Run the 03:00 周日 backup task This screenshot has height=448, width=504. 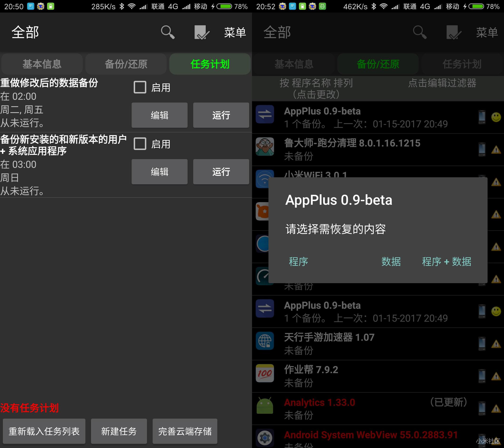[x=221, y=172]
